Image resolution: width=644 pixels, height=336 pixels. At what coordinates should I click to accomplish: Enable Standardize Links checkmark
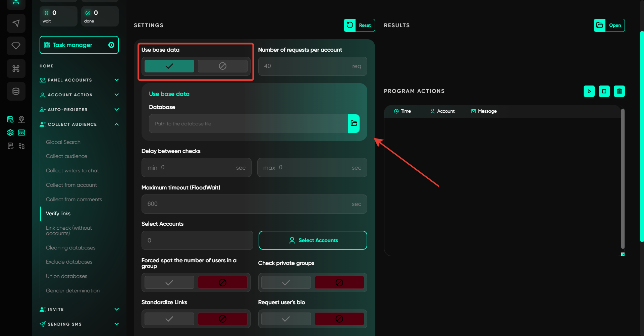pos(169,319)
